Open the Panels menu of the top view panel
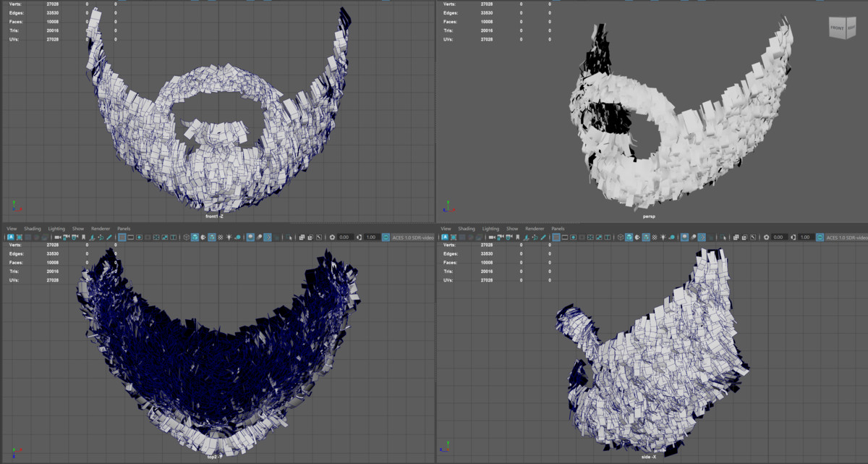 click(124, 229)
